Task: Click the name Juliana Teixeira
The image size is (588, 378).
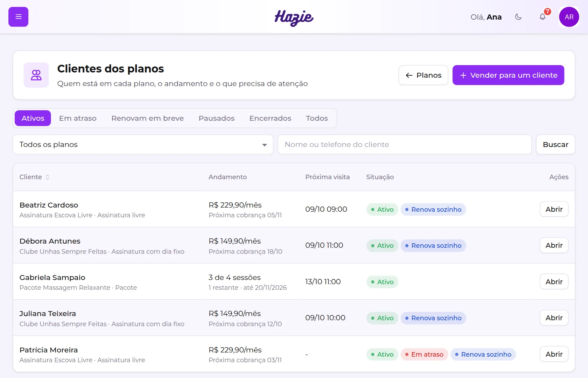Action: [48, 314]
